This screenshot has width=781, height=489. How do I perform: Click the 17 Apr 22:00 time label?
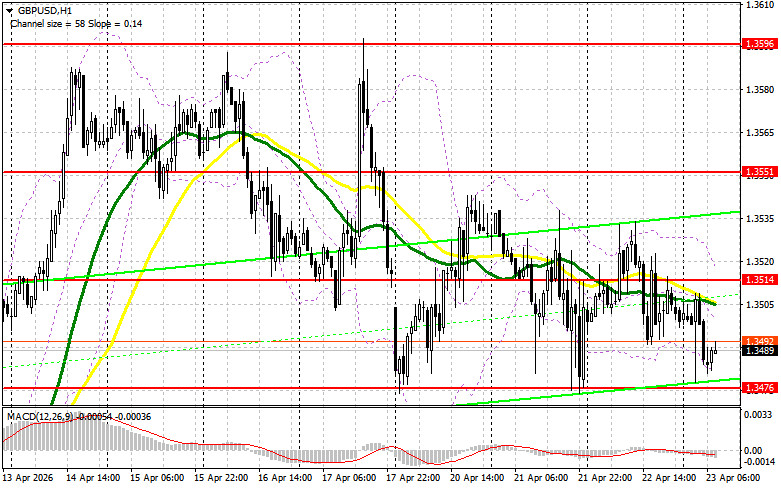[x=413, y=478]
